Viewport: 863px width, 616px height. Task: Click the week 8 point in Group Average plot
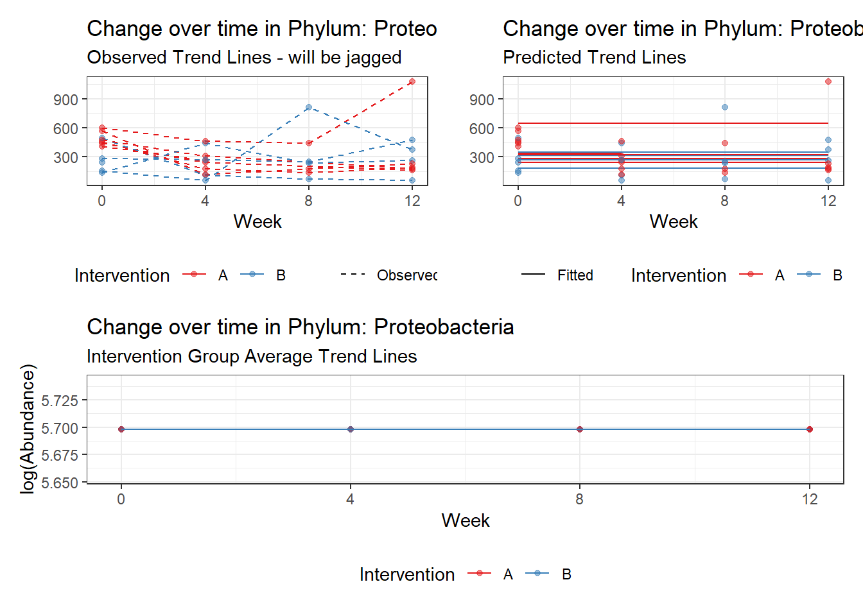(x=580, y=429)
